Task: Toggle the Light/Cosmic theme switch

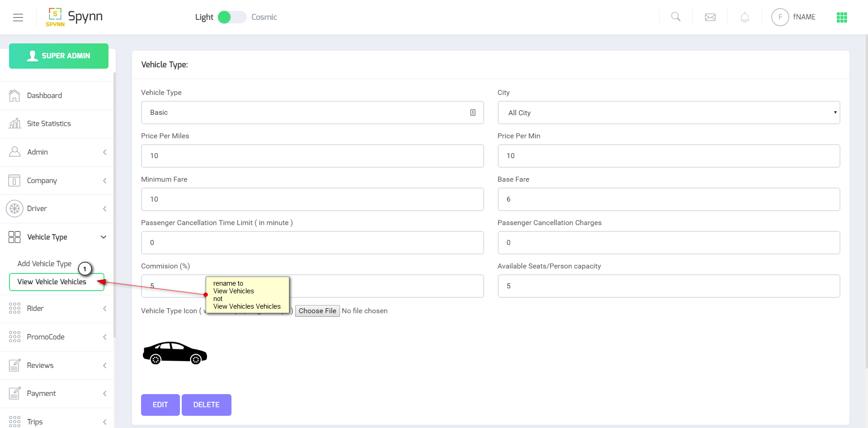Action: 232,17
